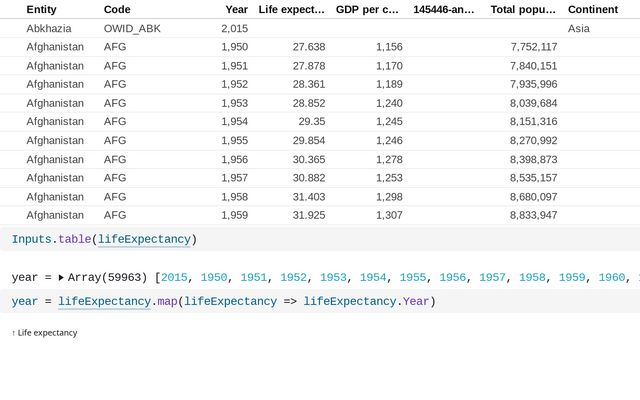Select the 8,833,947 population cell
The width and height of the screenshot is (640, 400).
coord(533,215)
